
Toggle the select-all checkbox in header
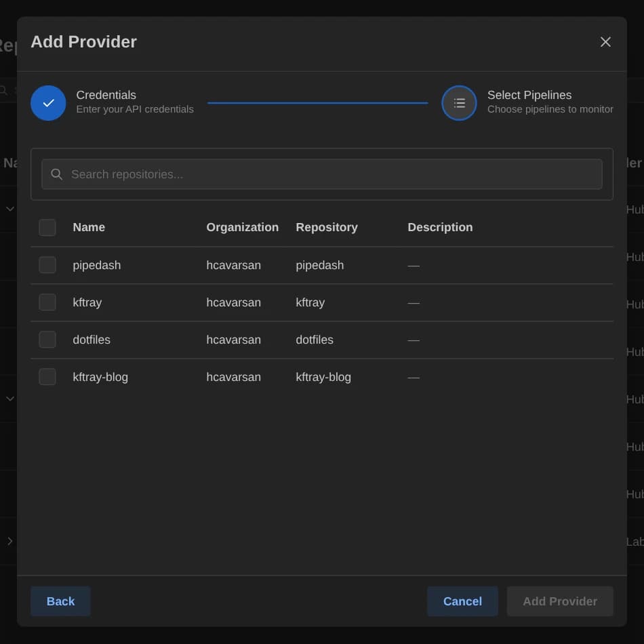(47, 228)
